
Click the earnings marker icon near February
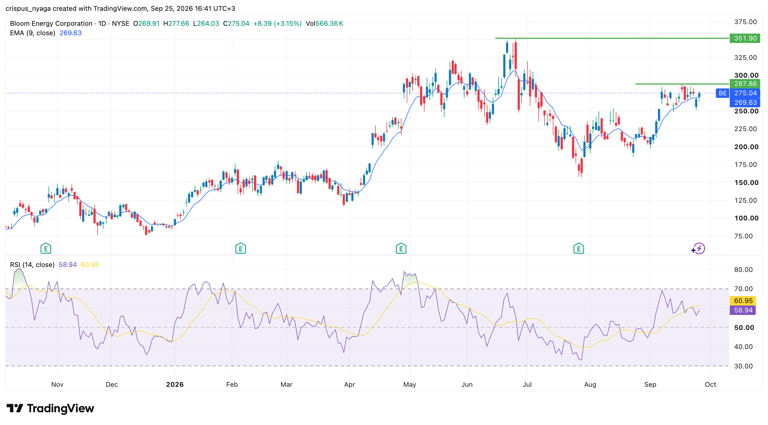pyautogui.click(x=240, y=249)
